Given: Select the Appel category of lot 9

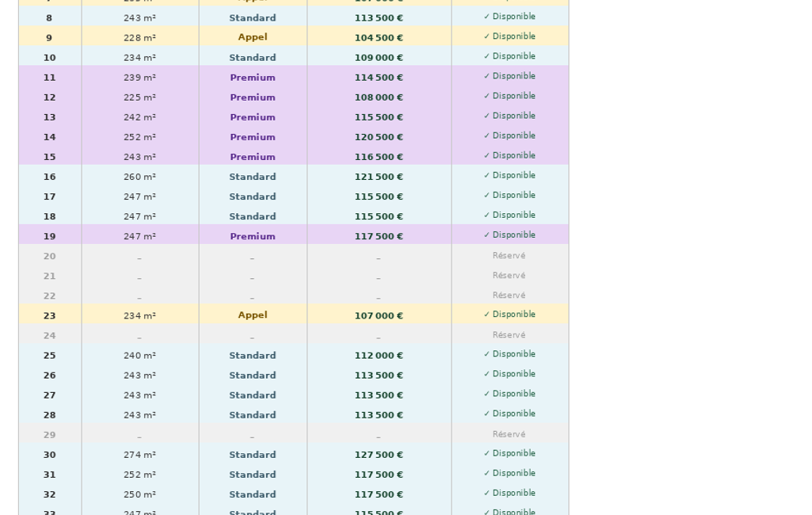Looking at the screenshot, I should [253, 37].
